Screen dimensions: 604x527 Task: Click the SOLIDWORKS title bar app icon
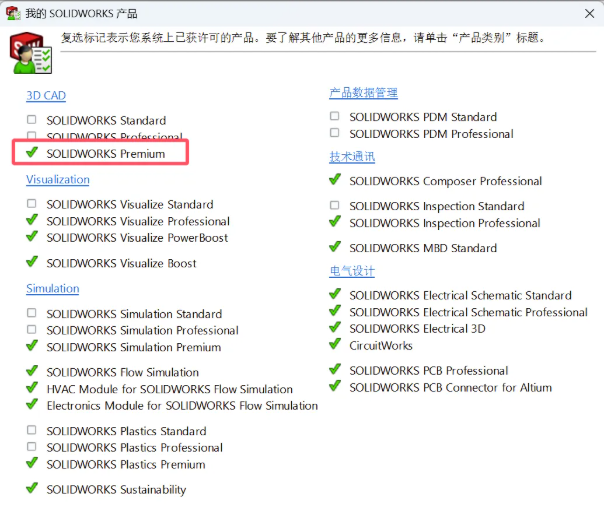pyautogui.click(x=13, y=13)
